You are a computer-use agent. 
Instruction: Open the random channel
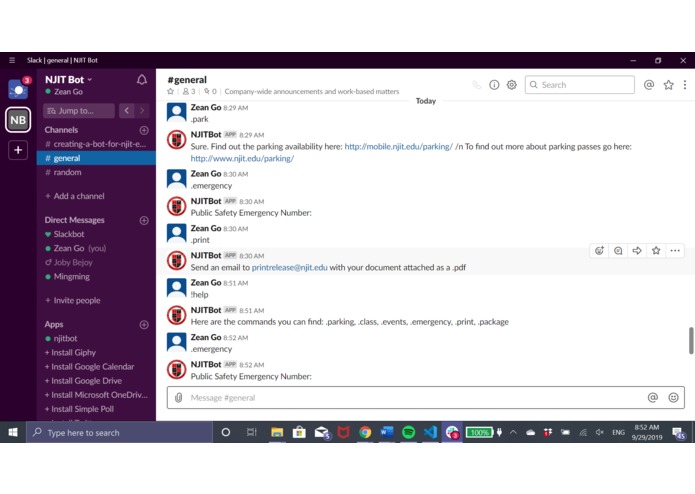tap(96, 172)
